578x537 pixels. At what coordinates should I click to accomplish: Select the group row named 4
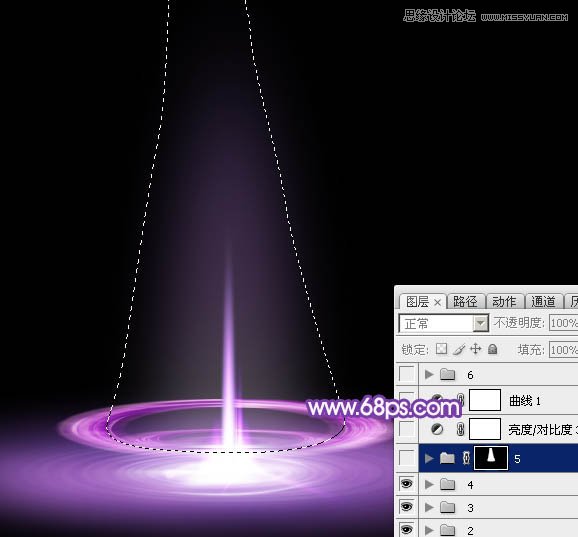pyautogui.click(x=498, y=484)
